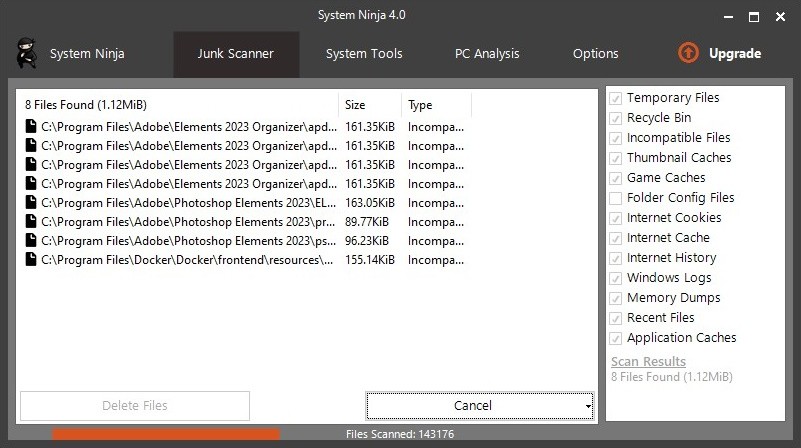Open the Options tab
The image size is (801, 448).
pyautogui.click(x=596, y=54)
